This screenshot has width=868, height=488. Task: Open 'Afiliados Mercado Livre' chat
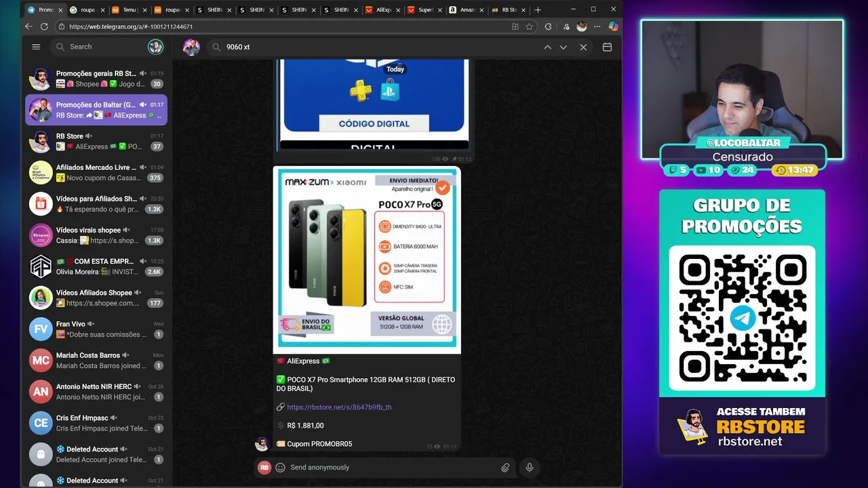96,172
